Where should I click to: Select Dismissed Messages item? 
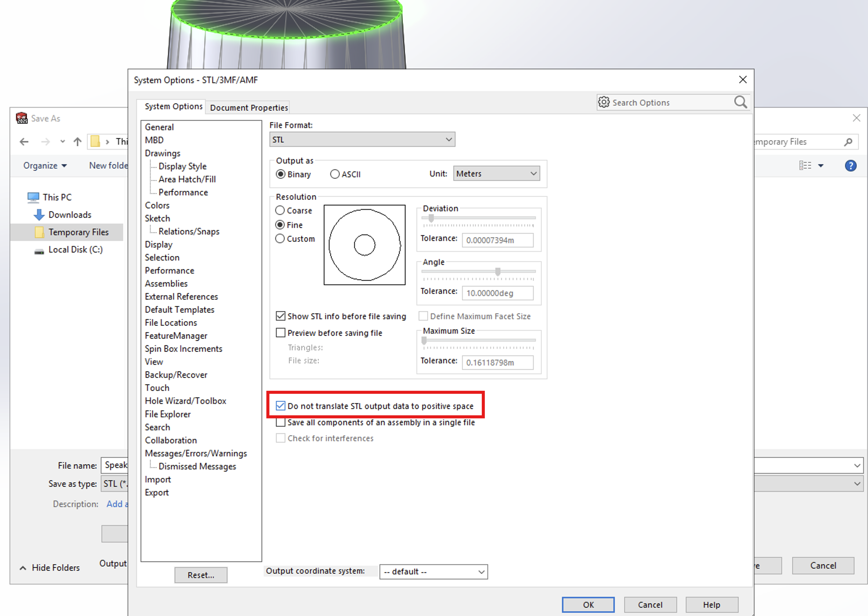[197, 466]
